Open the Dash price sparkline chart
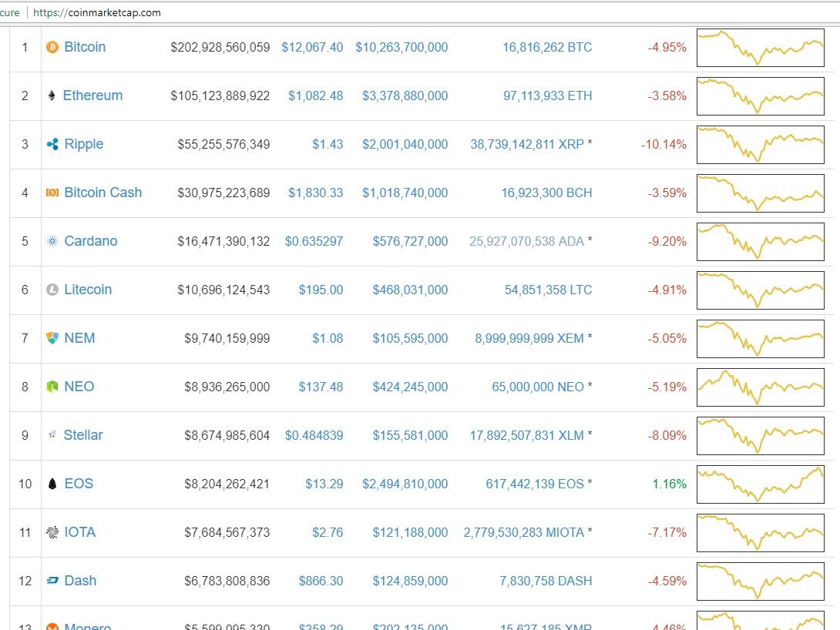The image size is (840, 630). pyautogui.click(x=760, y=581)
